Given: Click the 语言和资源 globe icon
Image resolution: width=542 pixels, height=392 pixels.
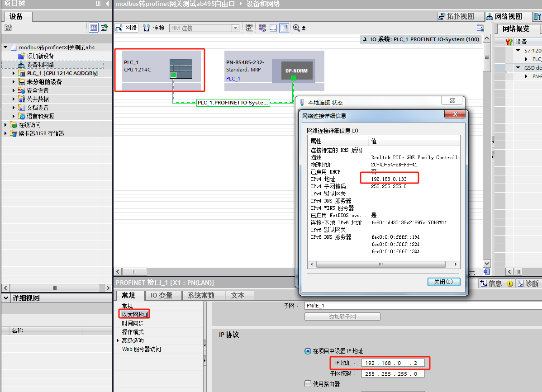Looking at the screenshot, I should pyautogui.click(x=21, y=116).
